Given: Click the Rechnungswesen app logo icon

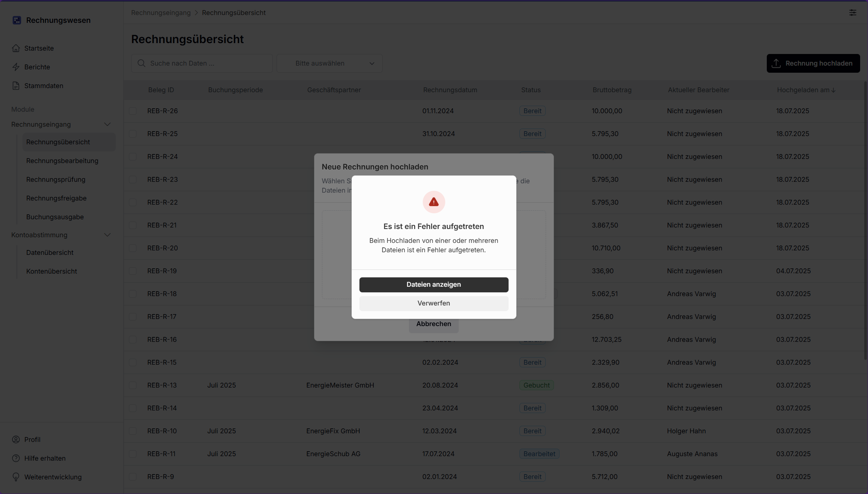Looking at the screenshot, I should pyautogui.click(x=16, y=20).
